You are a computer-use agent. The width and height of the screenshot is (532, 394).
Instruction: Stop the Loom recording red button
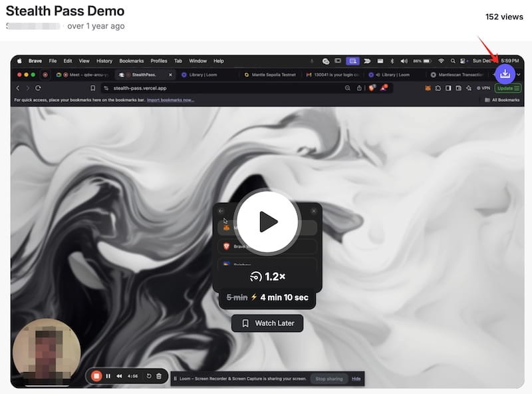pyautogui.click(x=96, y=376)
